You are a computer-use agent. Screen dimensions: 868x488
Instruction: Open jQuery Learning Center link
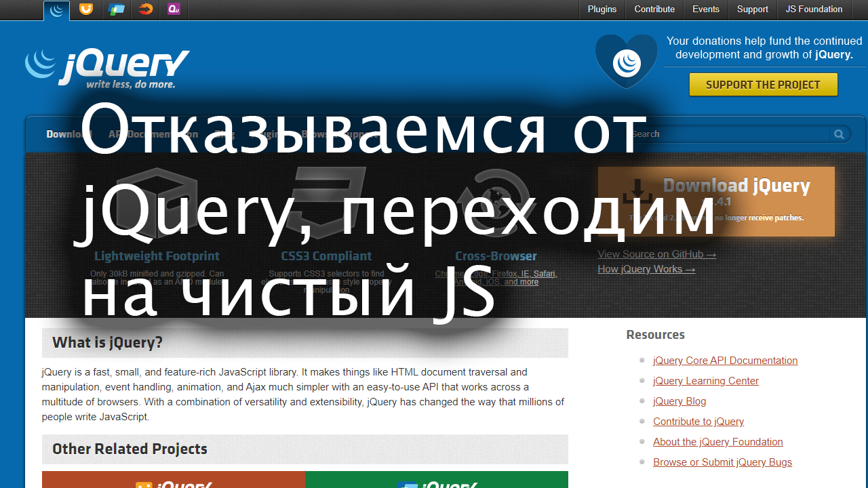(705, 381)
